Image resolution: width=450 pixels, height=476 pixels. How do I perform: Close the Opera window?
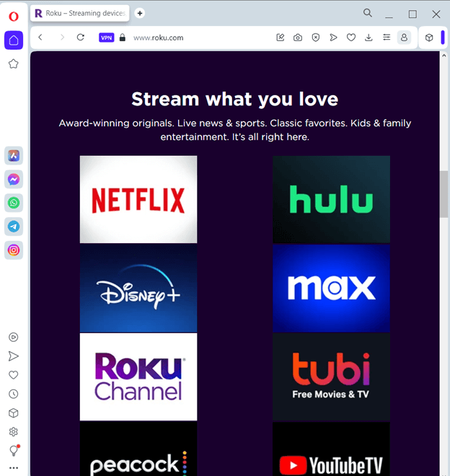coord(436,14)
